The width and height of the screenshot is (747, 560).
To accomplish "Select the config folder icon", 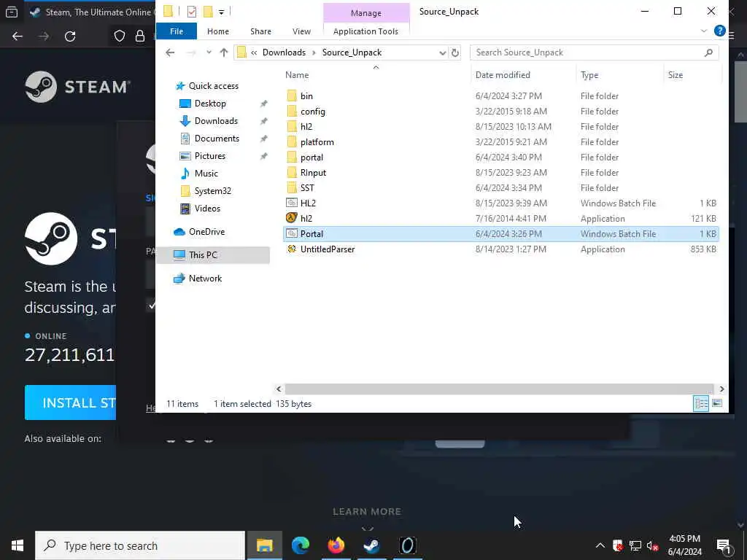I will [x=292, y=111].
